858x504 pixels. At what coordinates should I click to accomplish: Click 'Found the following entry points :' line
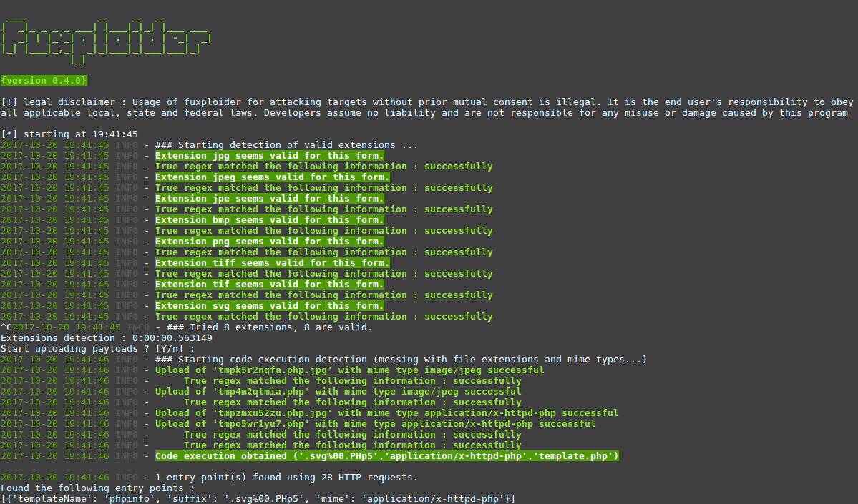[98, 488]
